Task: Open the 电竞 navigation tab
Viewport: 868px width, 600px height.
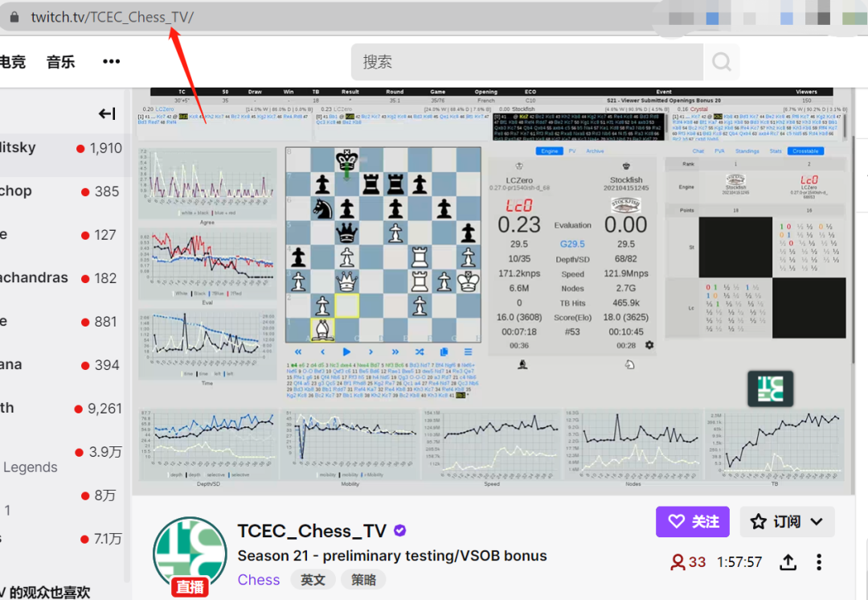Action: pyautogui.click(x=12, y=61)
